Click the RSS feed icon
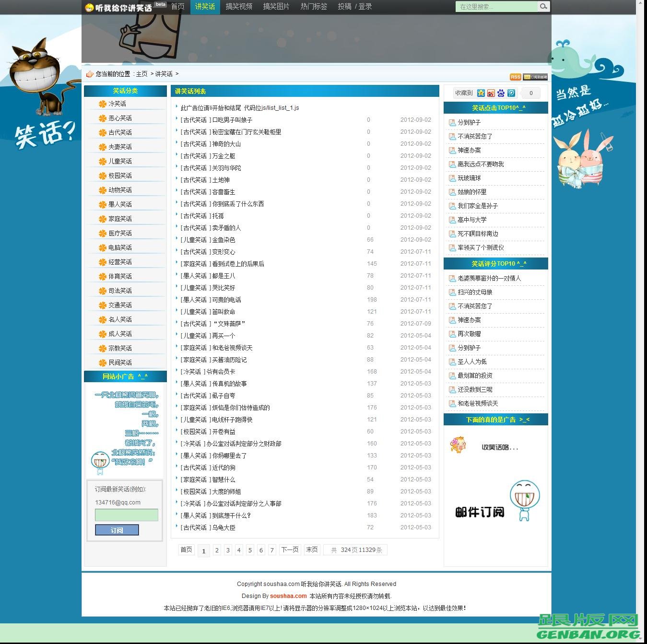The width and height of the screenshot is (647, 644). [x=515, y=77]
